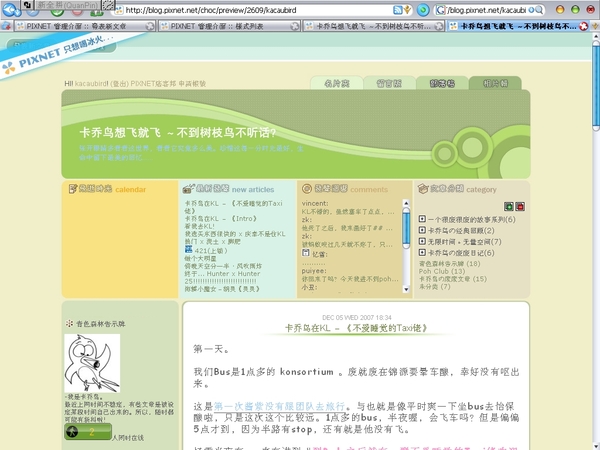Click the logout link in parentheses

tap(119, 83)
